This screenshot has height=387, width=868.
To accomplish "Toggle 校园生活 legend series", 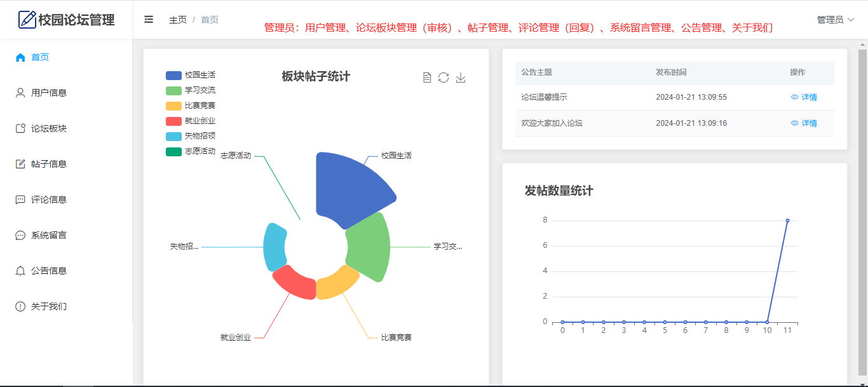I will click(x=191, y=75).
